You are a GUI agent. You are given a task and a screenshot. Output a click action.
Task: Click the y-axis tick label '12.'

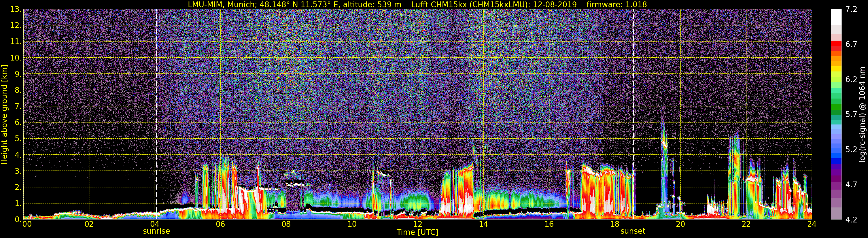(16, 25)
